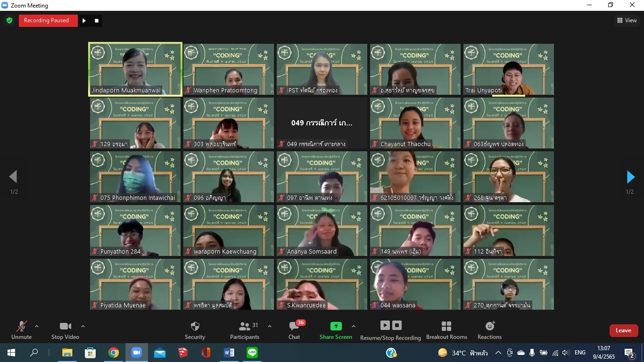Screen dimensions: 644x362
Task: Open the LINE app in taskbar
Action: tap(252, 353)
